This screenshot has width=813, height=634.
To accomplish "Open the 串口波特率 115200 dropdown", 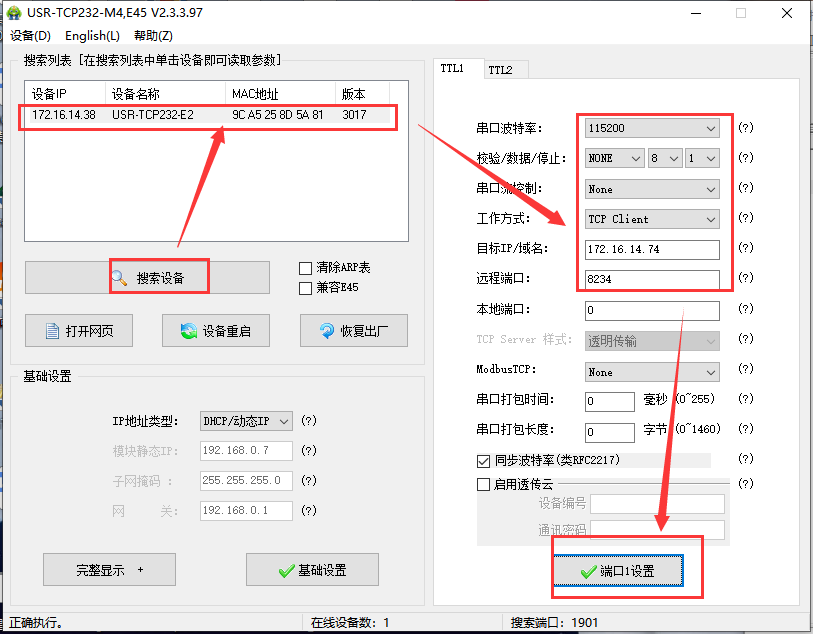I will click(x=710, y=129).
